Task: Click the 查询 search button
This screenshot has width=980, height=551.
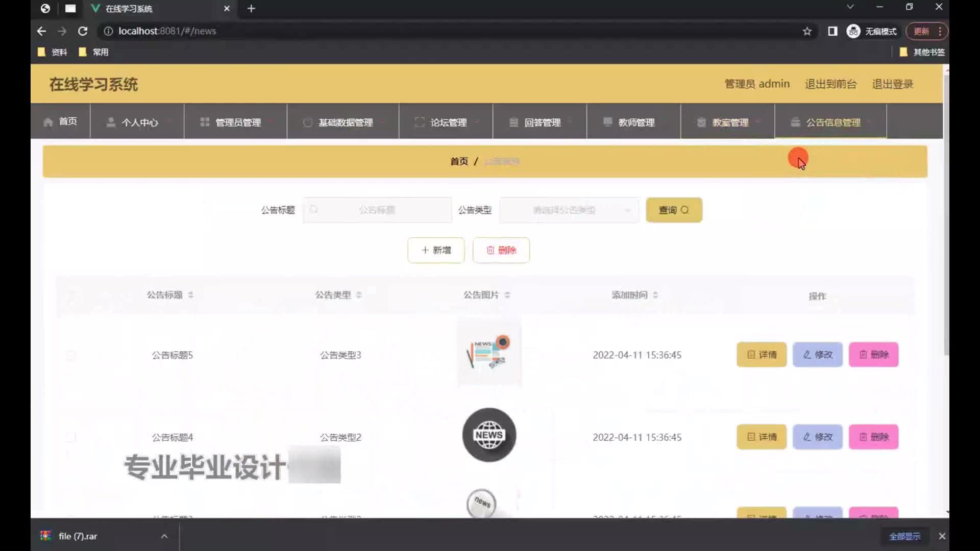Action: pyautogui.click(x=674, y=210)
